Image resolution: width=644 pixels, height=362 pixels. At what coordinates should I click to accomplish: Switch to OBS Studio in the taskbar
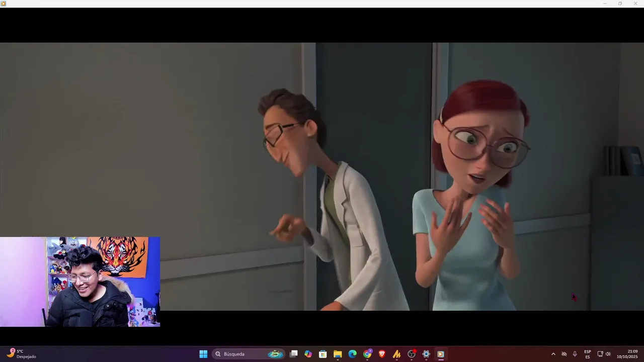click(x=412, y=354)
